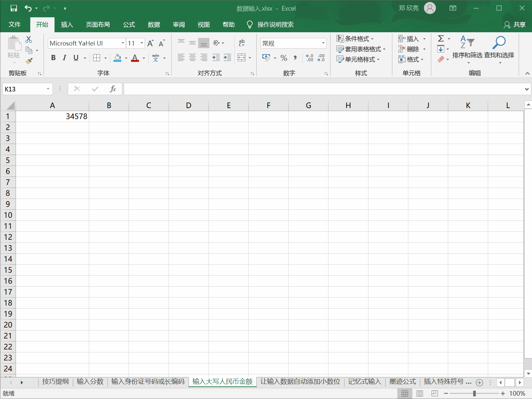Toggle left text alignment
Screen dimensions: 532x399
pyautogui.click(x=181, y=58)
